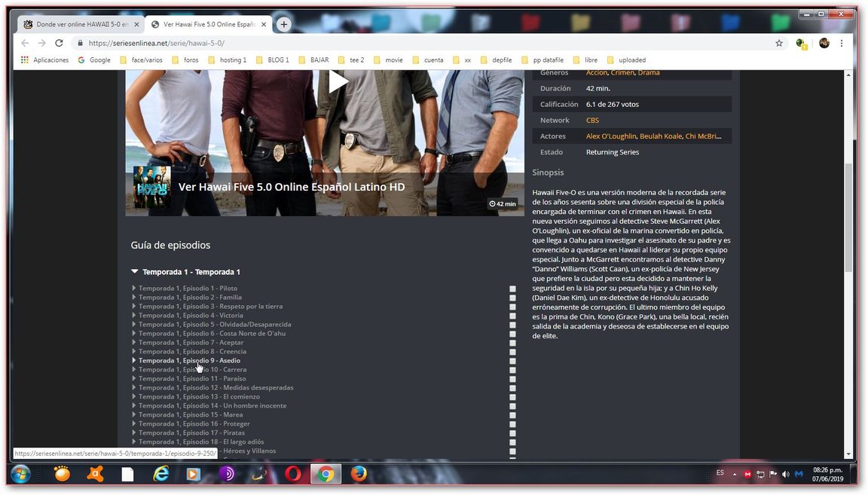Bookmark this page with the star icon

779,43
